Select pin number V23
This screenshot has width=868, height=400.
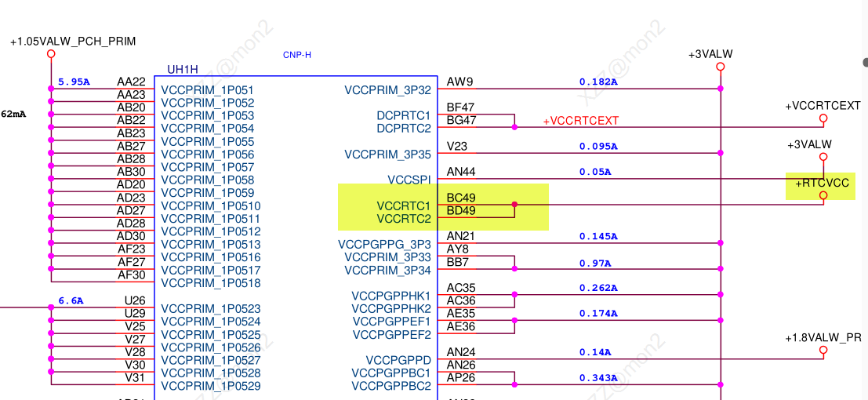click(457, 146)
